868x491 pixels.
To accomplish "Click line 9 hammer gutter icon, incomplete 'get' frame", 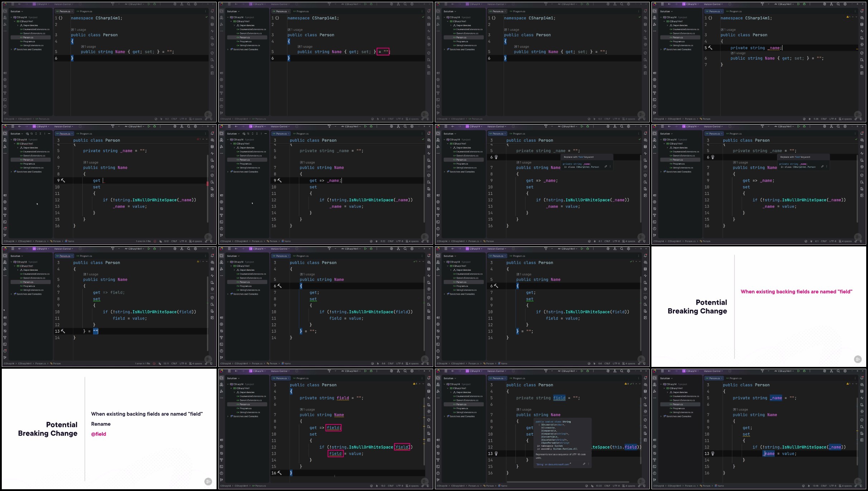I will point(63,181).
